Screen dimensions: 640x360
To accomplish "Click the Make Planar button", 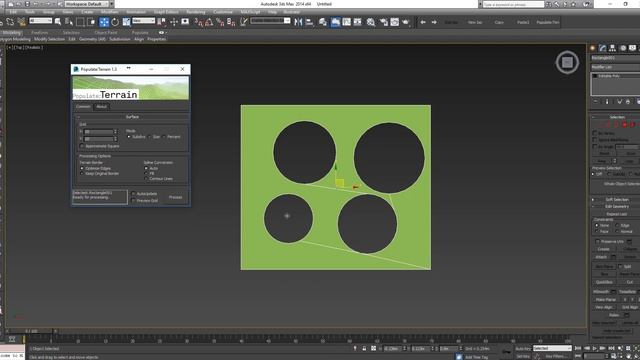I will point(606,300).
